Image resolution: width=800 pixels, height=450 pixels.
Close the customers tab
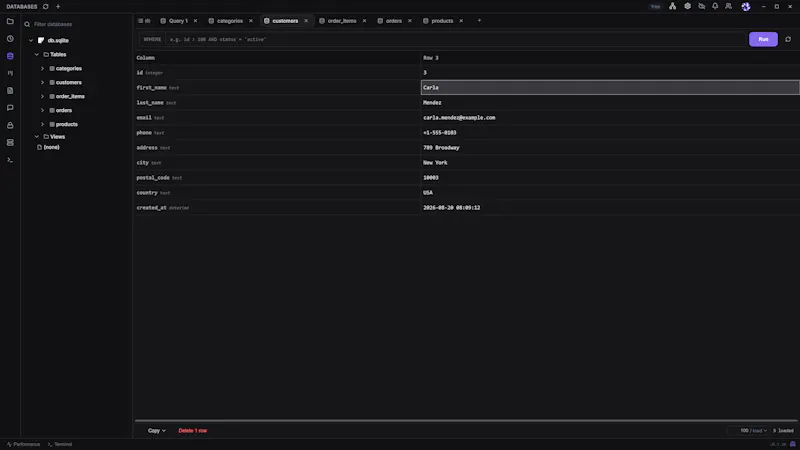(306, 21)
